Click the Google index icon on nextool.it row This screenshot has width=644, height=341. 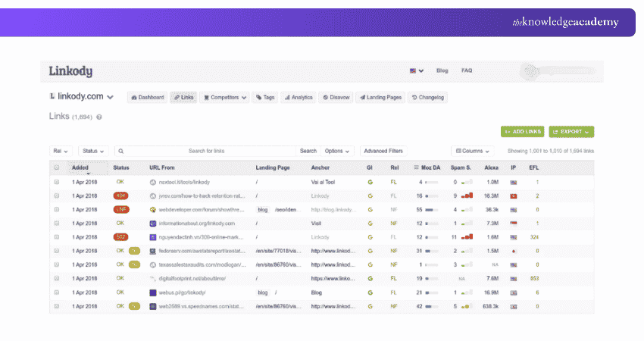pyautogui.click(x=370, y=182)
